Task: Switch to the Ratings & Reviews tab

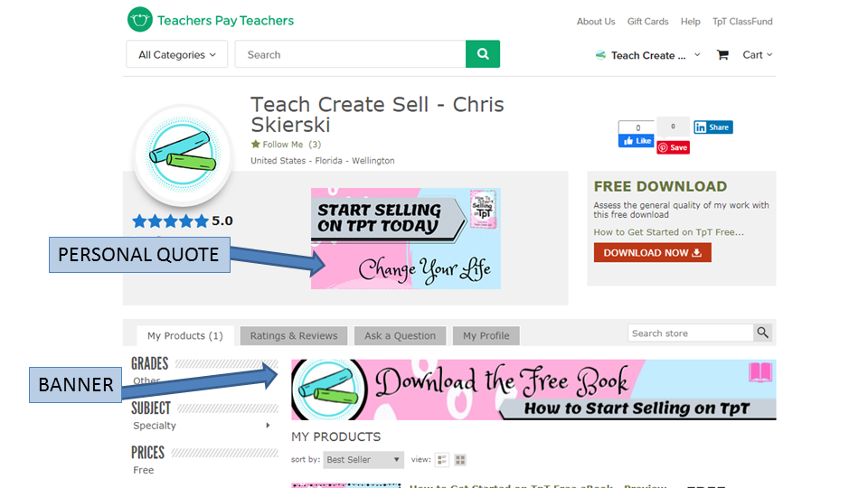Action: 293,336
